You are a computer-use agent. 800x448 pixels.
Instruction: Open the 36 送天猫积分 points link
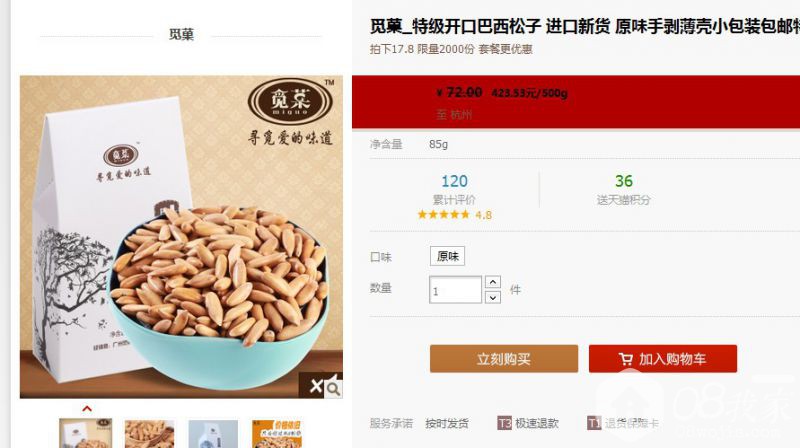(x=623, y=189)
